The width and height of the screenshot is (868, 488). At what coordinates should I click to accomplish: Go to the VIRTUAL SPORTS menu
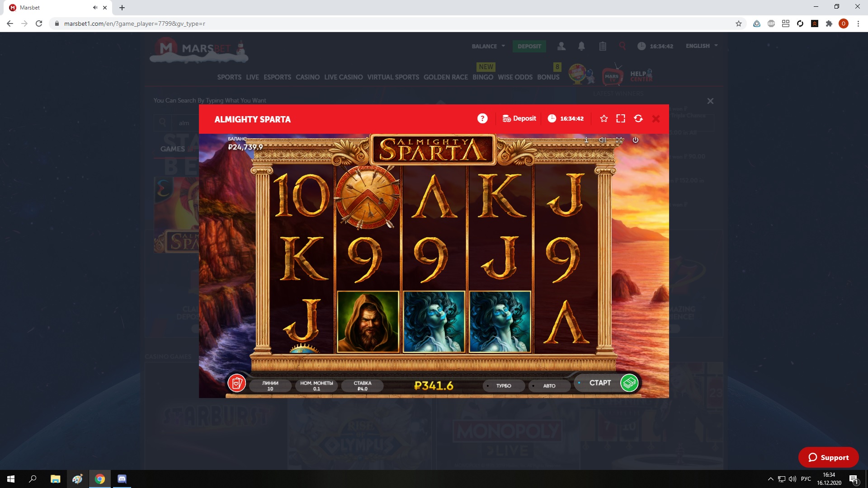pos(393,77)
